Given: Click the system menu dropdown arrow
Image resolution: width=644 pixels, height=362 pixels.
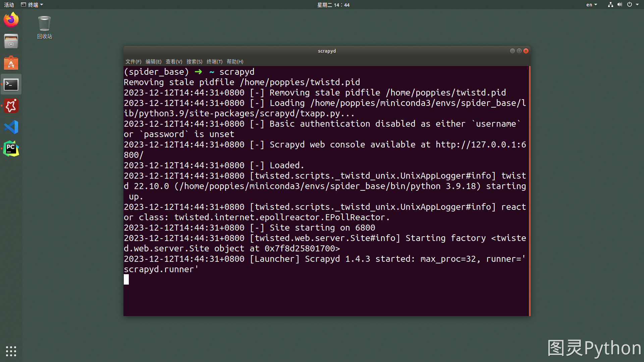Looking at the screenshot, I should (637, 5).
